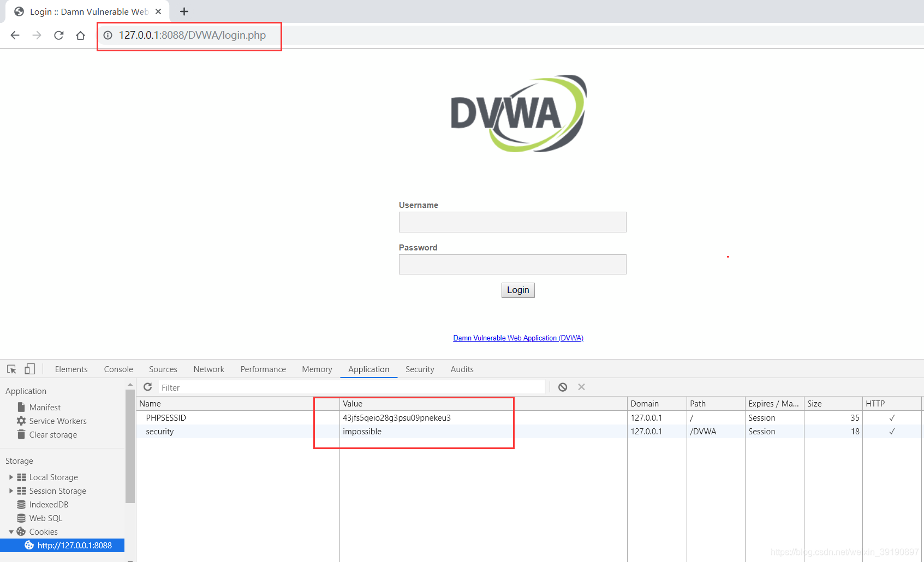Click the Clear storage trash icon

click(21, 434)
